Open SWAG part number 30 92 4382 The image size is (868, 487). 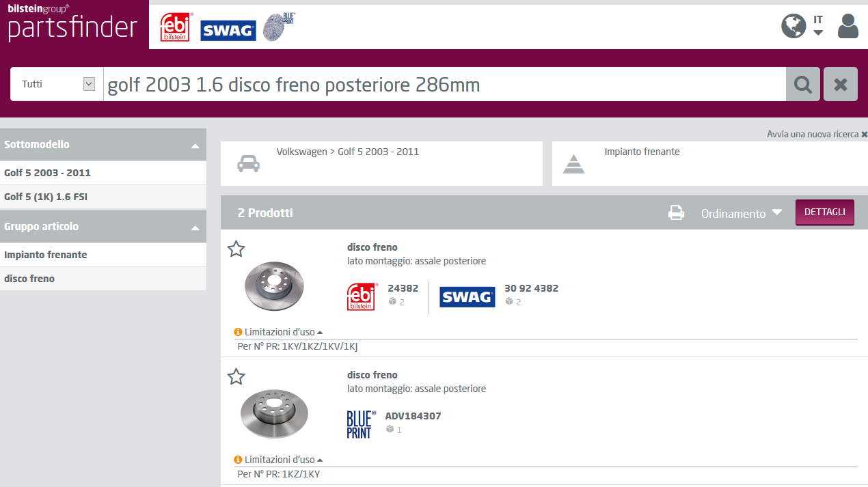click(531, 288)
